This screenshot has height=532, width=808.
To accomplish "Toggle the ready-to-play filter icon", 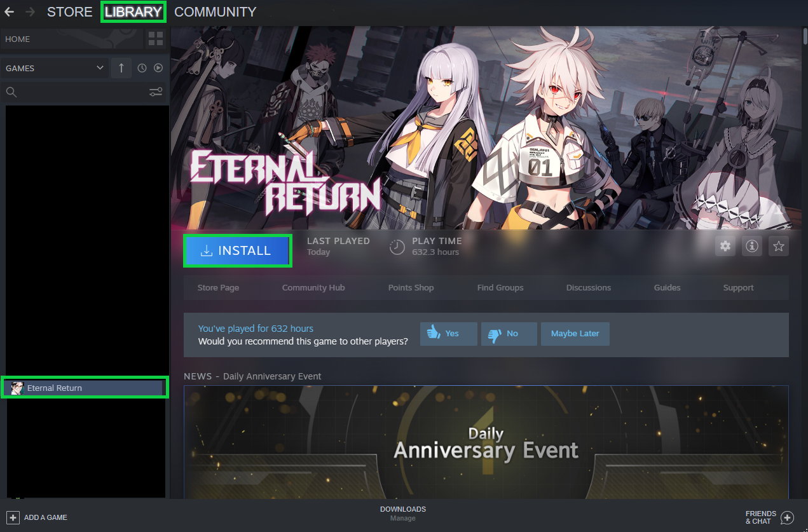I will (158, 68).
